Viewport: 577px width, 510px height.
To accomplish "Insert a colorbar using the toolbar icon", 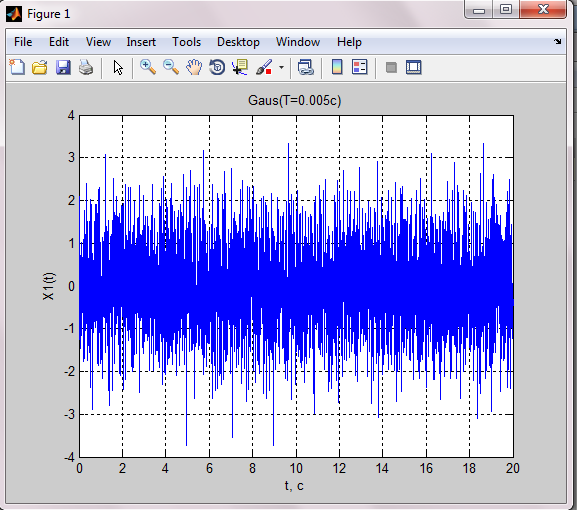I will (337, 67).
